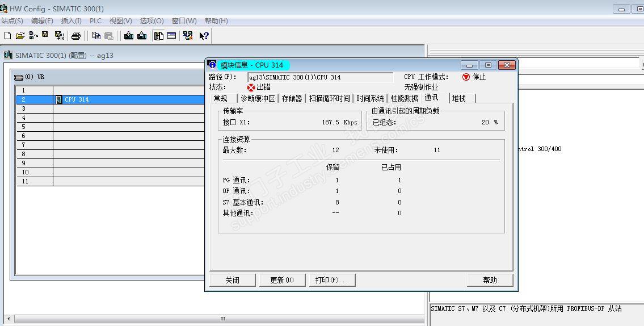Click the New station icon in toolbar
Screen dimensions: 644x326
pyautogui.click(x=7, y=36)
